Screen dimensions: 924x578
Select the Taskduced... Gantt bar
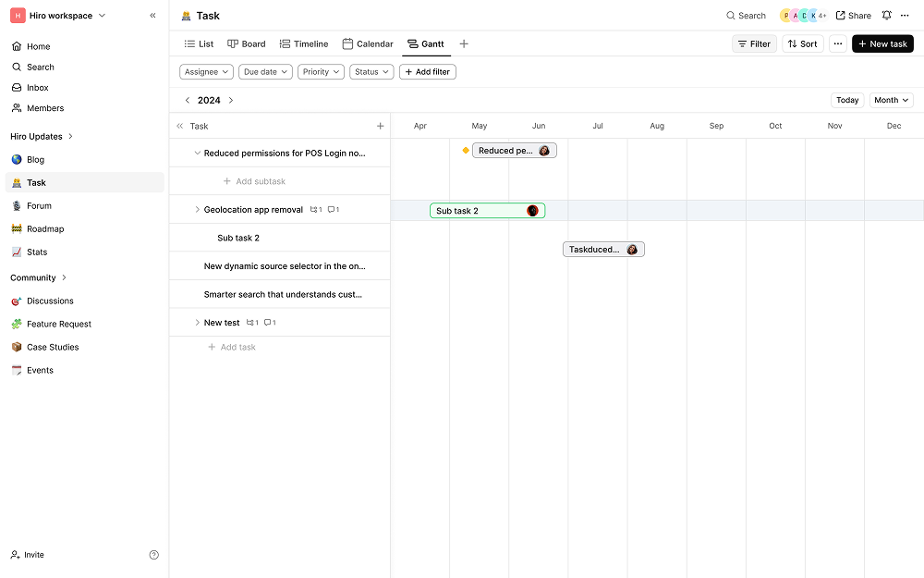[x=603, y=250]
